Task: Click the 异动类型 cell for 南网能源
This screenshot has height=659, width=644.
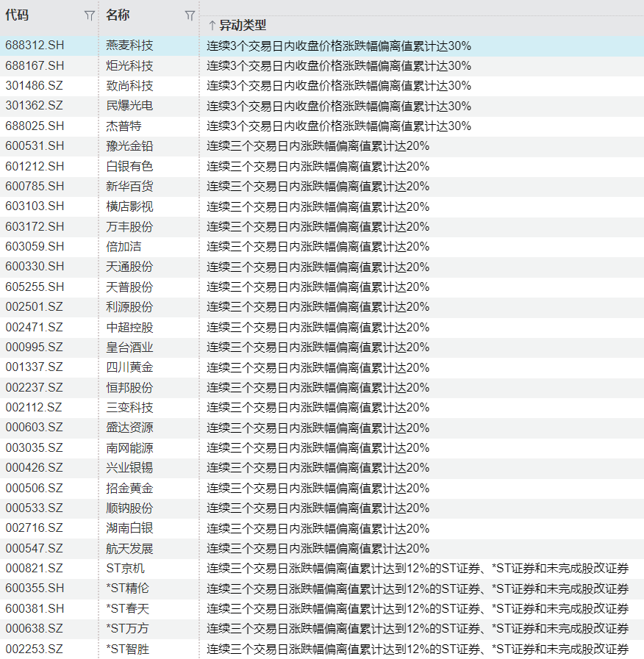Action: pyautogui.click(x=318, y=447)
